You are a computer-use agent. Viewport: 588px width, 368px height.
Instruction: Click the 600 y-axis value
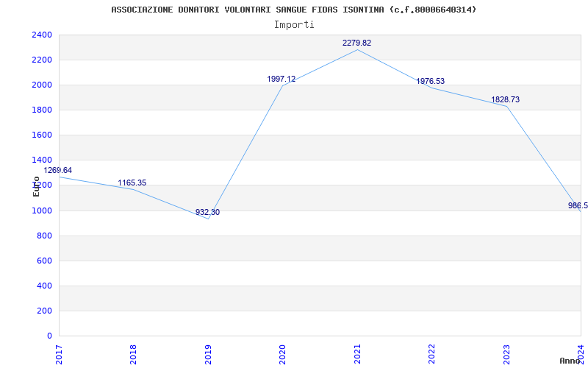(x=44, y=261)
